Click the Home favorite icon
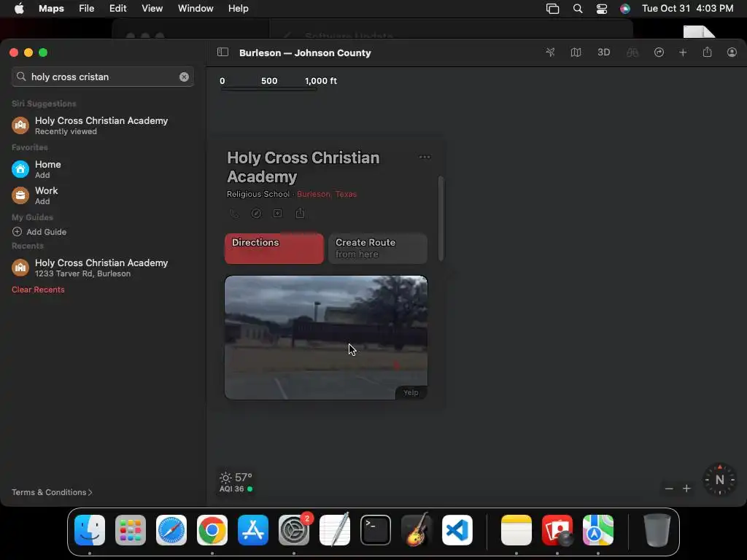The image size is (747, 560). tap(20, 169)
